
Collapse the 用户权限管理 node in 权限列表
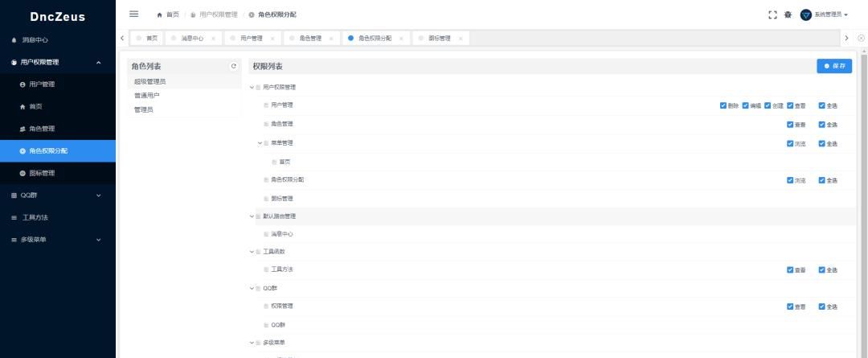252,88
